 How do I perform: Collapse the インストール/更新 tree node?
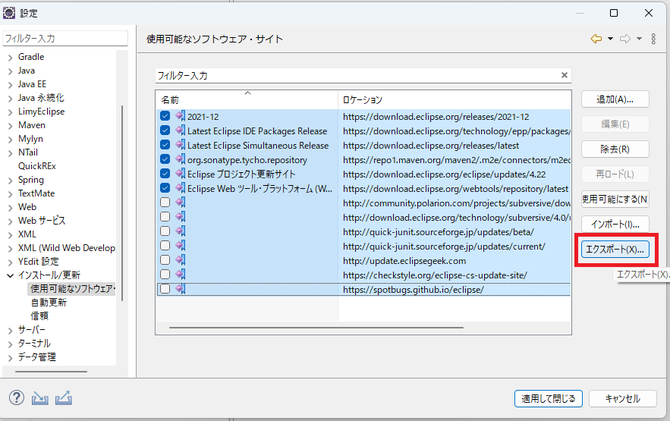(x=10, y=276)
